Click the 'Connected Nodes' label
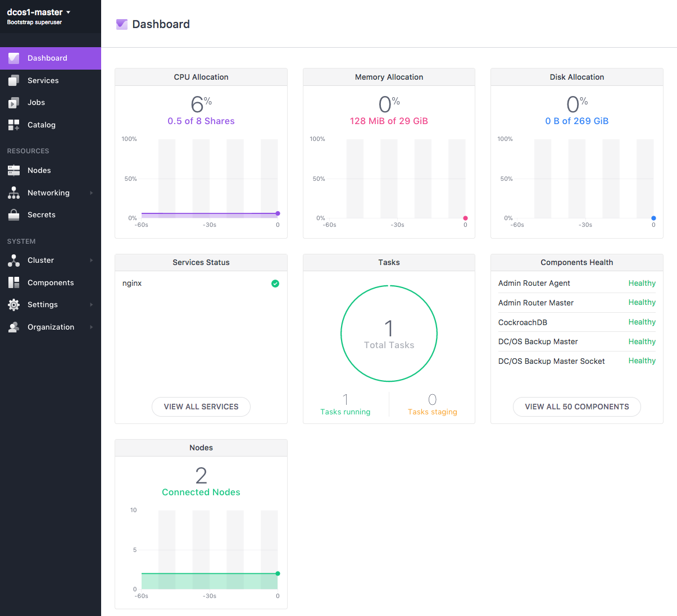677x616 pixels. click(201, 492)
